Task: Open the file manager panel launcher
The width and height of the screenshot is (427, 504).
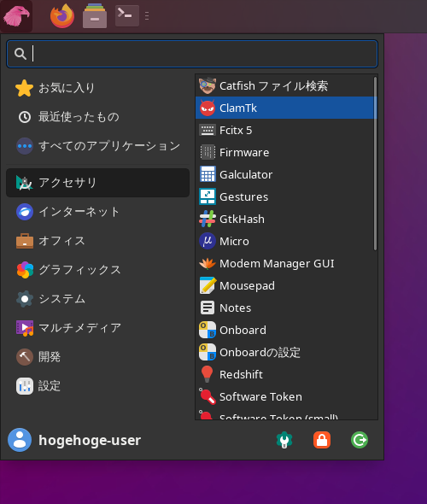Action: [95, 15]
